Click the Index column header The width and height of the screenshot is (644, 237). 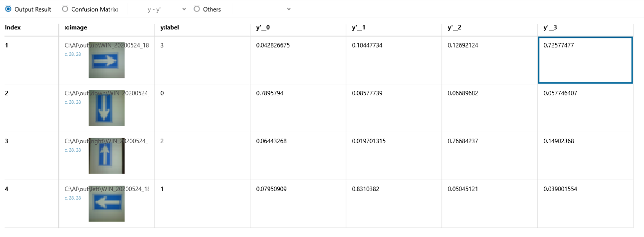coord(12,27)
